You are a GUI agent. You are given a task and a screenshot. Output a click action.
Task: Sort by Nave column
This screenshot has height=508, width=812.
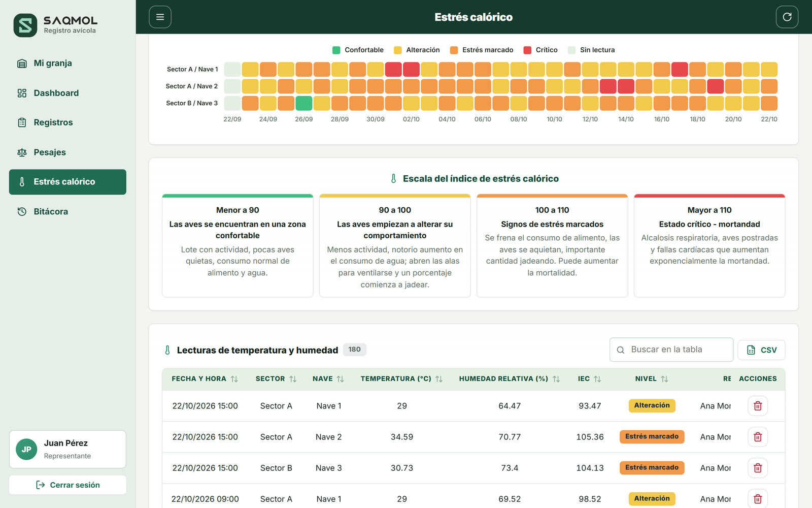(x=340, y=379)
